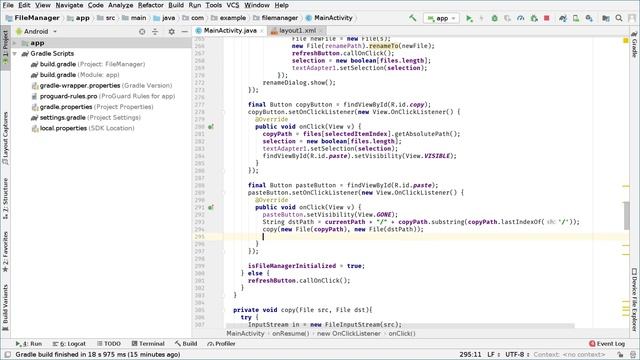
Task: Expand the app module tree node
Action: coord(15,43)
